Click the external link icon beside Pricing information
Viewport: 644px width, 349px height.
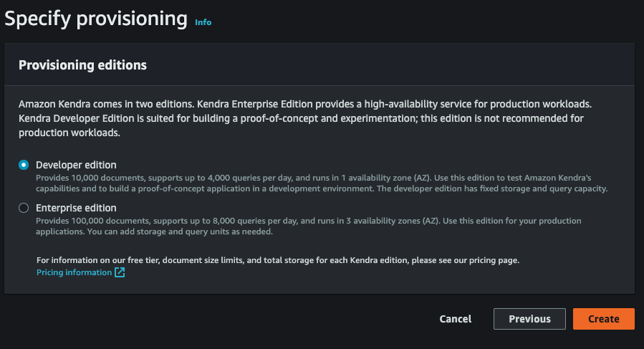pos(120,272)
